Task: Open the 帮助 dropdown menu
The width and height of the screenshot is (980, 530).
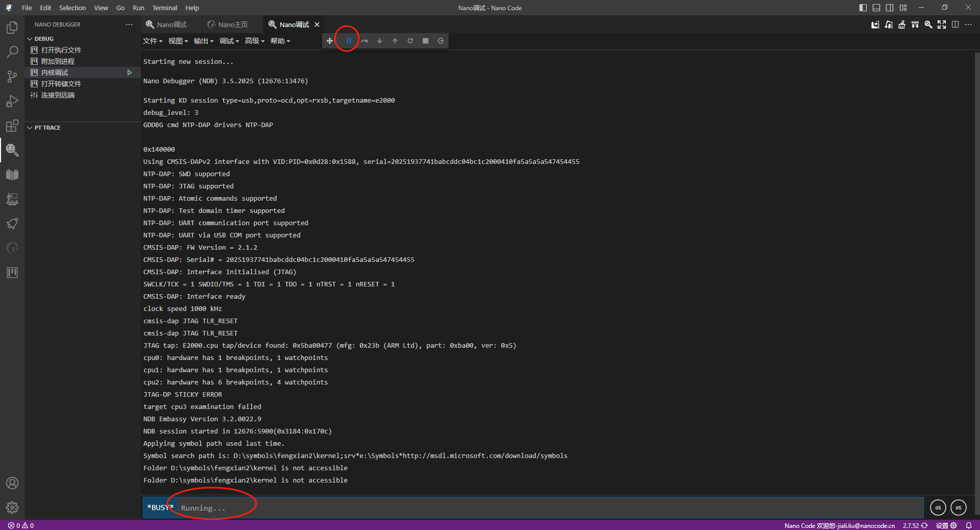Action: [x=280, y=41]
